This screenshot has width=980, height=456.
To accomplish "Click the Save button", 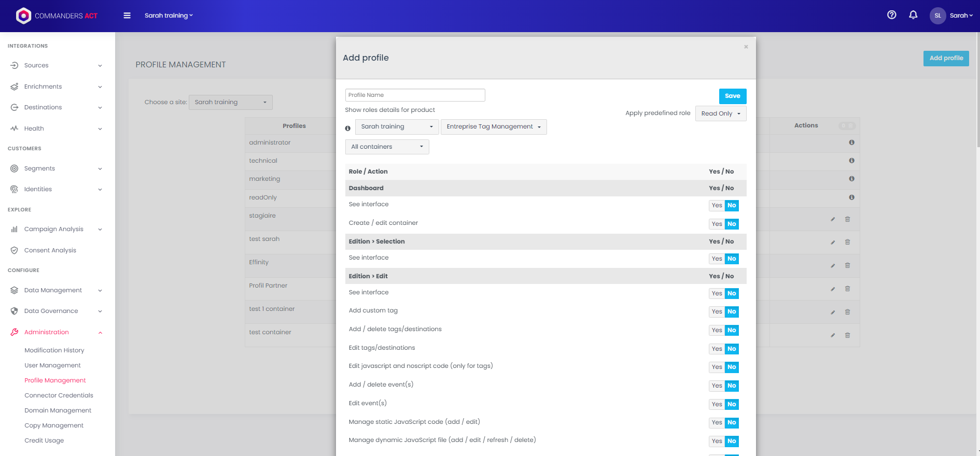I will tap(732, 96).
